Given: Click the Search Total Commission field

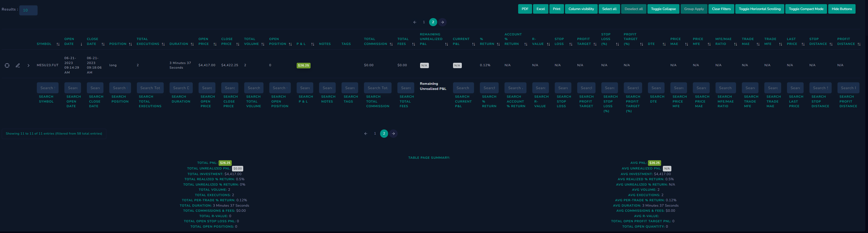Looking at the screenshot, I should pyautogui.click(x=378, y=88).
